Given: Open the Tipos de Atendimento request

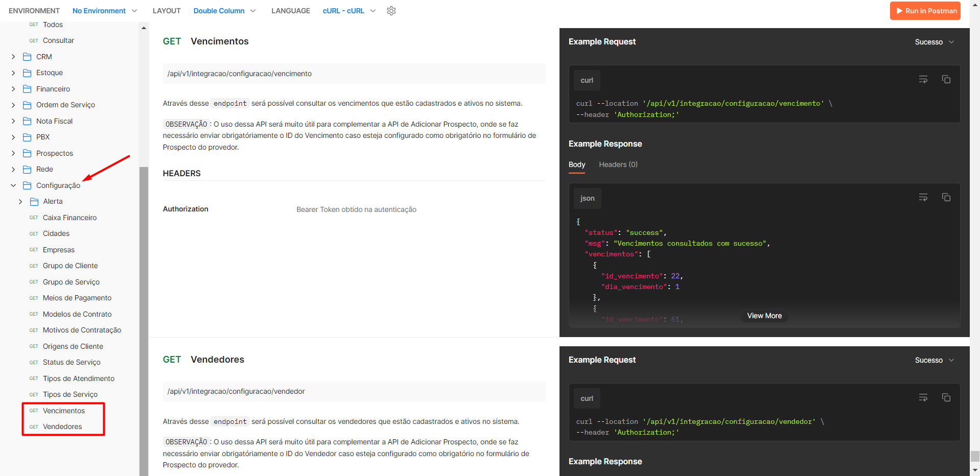Looking at the screenshot, I should click(79, 378).
